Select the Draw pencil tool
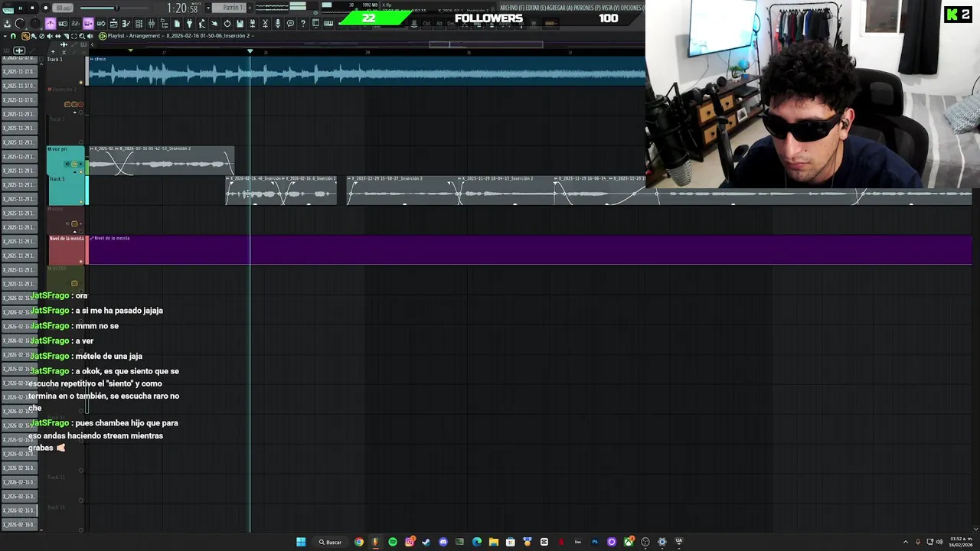Viewport: 980px width, 551px height. click(25, 36)
